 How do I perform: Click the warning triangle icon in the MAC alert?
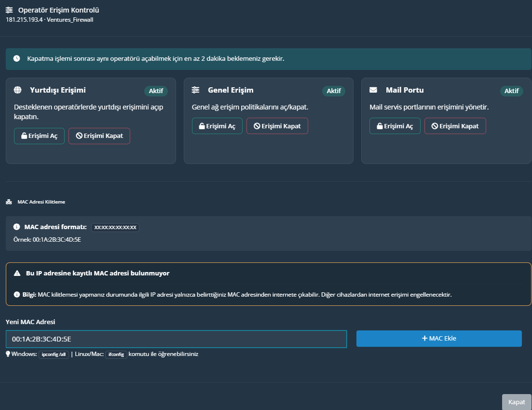pyautogui.click(x=17, y=273)
